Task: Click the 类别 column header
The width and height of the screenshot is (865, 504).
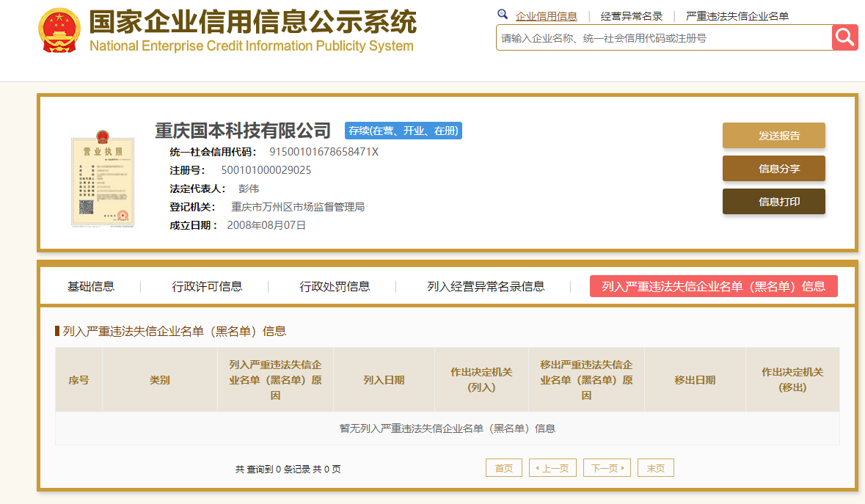Action: 160,380
